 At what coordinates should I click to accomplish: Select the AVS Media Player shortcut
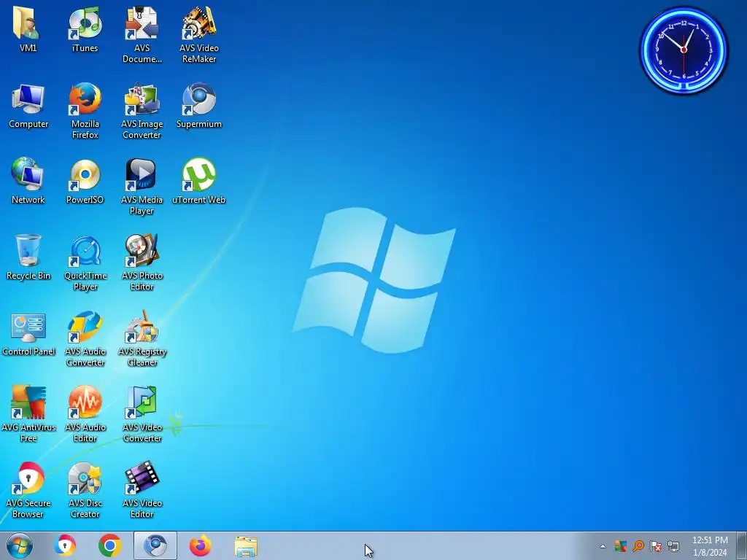tap(142, 187)
